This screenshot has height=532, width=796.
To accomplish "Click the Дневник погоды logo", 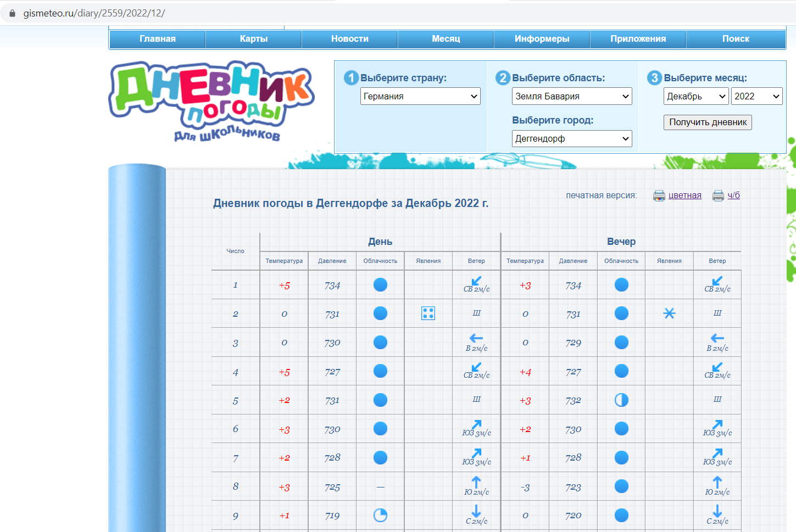I will click(x=211, y=102).
